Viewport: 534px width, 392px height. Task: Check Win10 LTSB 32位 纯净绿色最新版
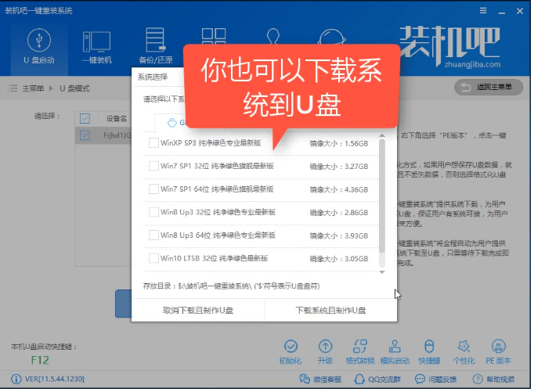153,258
